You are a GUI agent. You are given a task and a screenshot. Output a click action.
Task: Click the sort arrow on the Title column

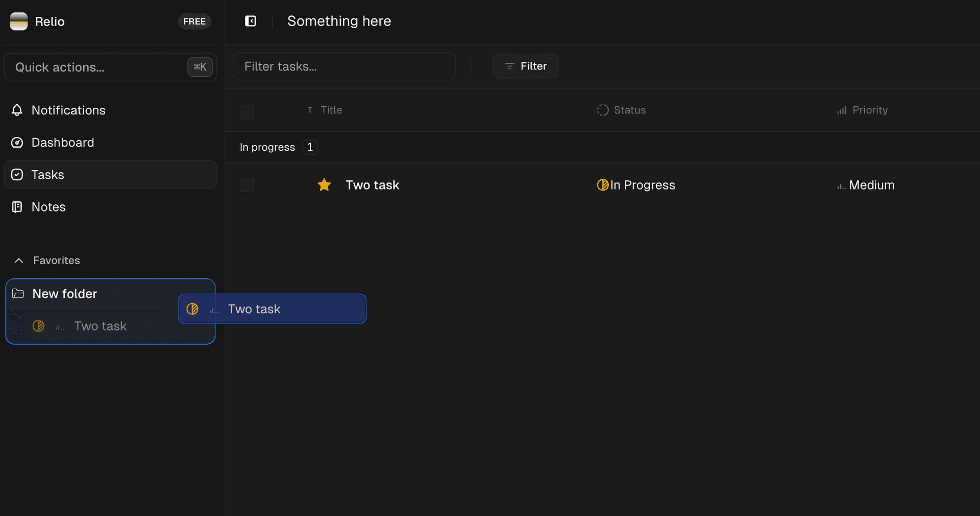point(310,109)
